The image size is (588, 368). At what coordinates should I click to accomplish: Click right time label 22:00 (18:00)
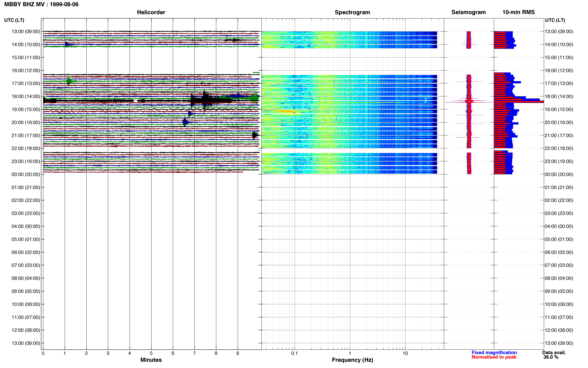point(559,148)
